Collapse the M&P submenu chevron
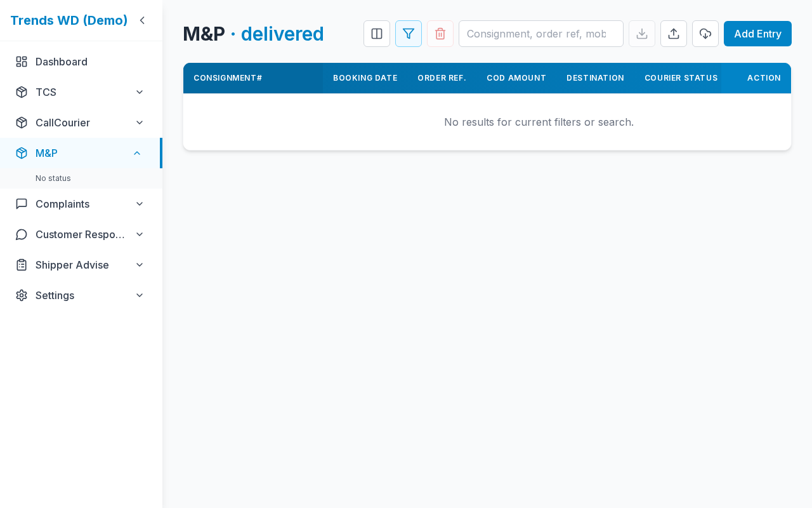Screen dimensions: 812x508 pyautogui.click(x=137, y=153)
